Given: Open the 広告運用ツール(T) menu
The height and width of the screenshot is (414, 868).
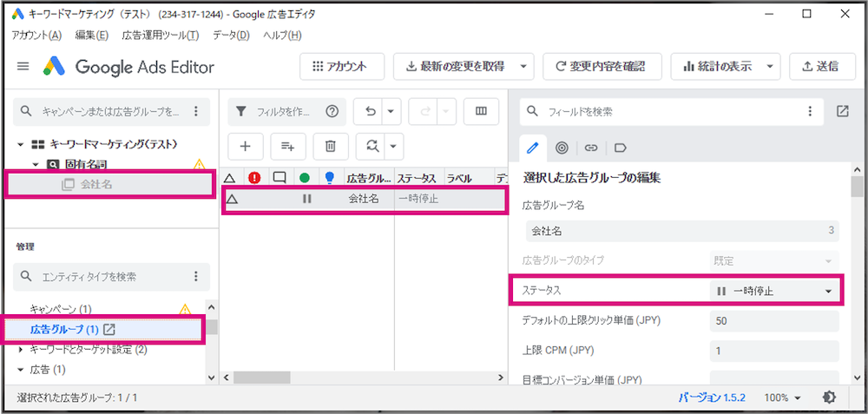Looking at the screenshot, I should click(x=161, y=36).
